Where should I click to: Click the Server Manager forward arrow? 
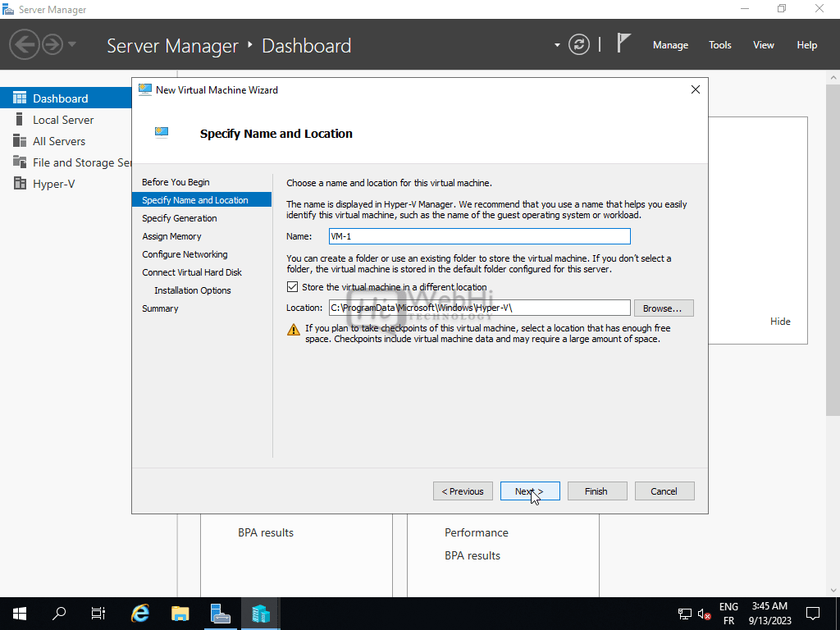(52, 44)
